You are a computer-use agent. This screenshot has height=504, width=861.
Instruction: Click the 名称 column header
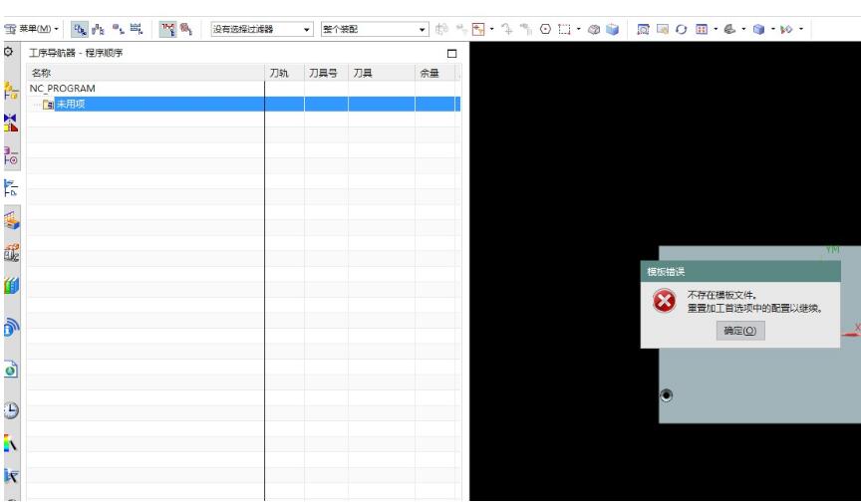tap(42, 73)
